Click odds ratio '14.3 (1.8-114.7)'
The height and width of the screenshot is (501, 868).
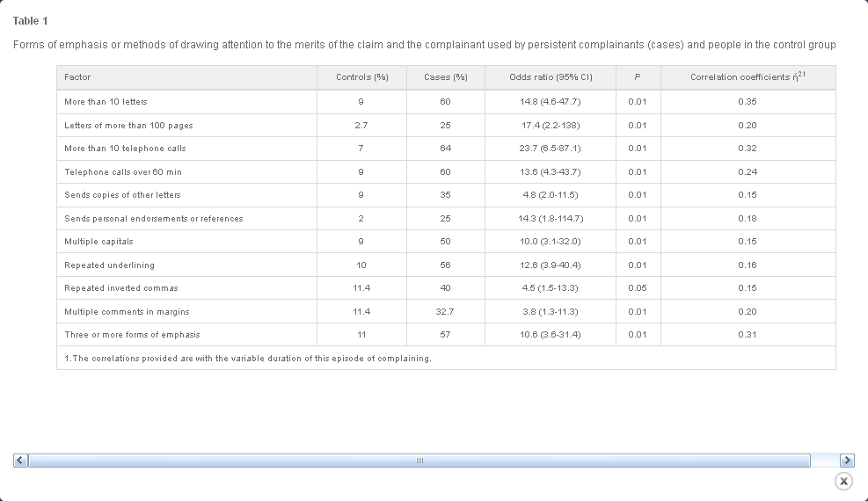click(551, 219)
